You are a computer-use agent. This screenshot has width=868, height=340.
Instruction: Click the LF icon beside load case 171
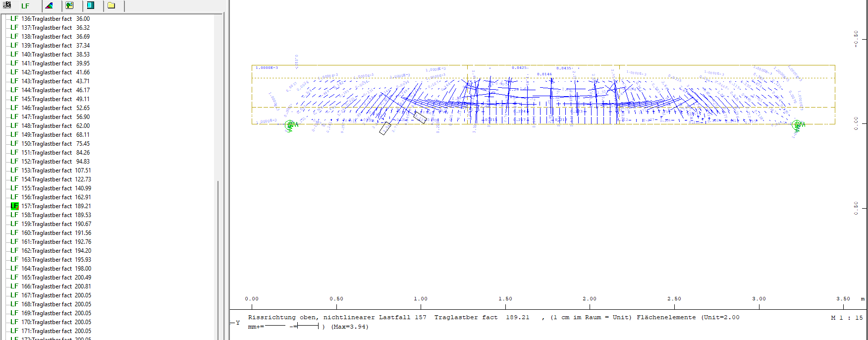coord(14,331)
